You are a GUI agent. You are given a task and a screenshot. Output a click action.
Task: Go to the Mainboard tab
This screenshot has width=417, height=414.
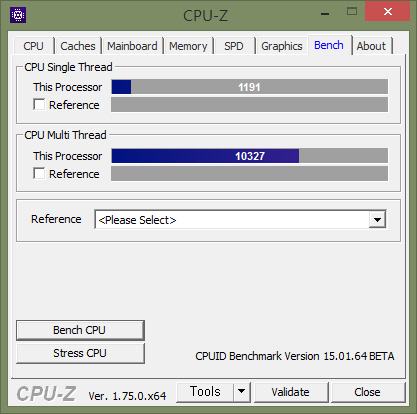[x=132, y=46]
